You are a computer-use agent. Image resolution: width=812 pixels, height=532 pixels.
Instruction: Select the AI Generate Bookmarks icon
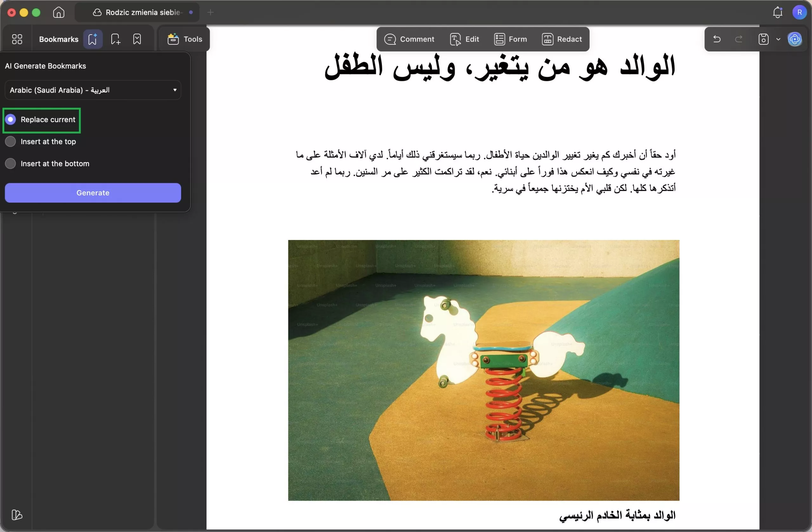[92, 39]
